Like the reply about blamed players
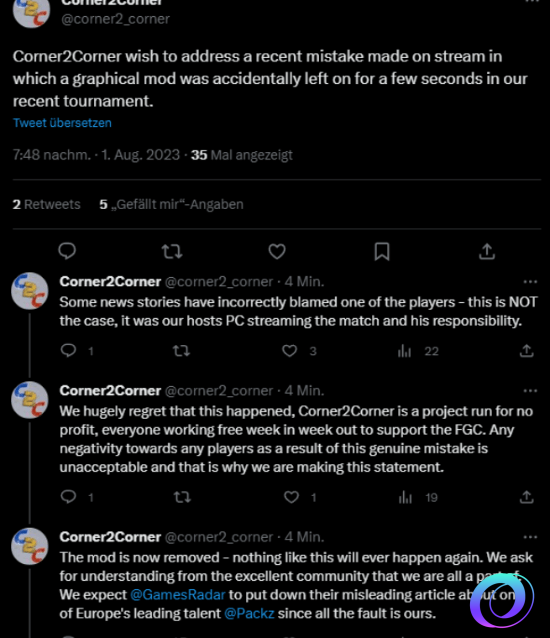Viewport: 550px width, 638px height. coord(290,351)
